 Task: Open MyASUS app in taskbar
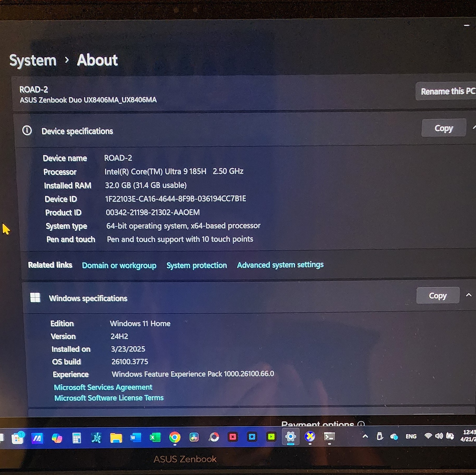click(37, 438)
